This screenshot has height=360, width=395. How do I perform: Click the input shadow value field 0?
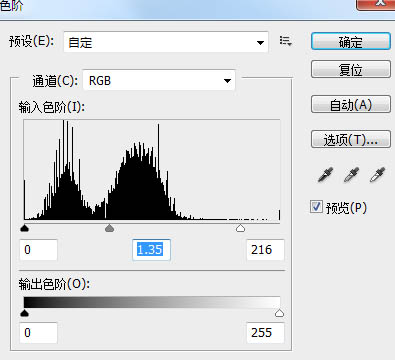(39, 250)
